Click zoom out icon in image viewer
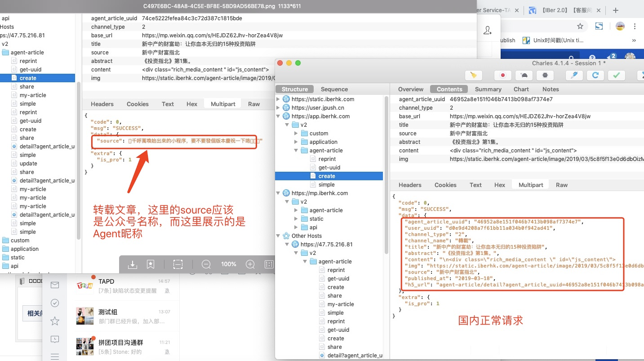This screenshot has width=644, height=361. click(206, 264)
